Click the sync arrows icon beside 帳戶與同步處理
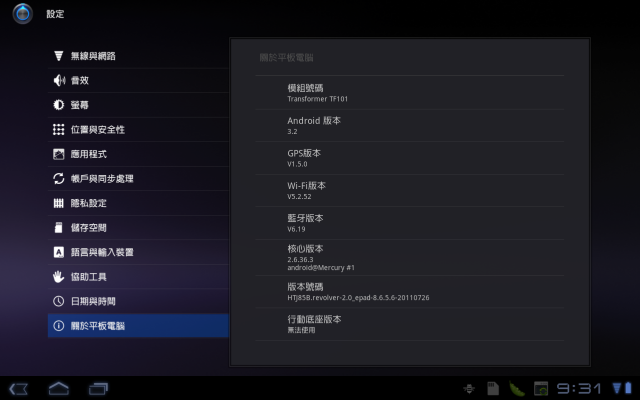Viewport: 640px width, 400px height. coord(59,178)
